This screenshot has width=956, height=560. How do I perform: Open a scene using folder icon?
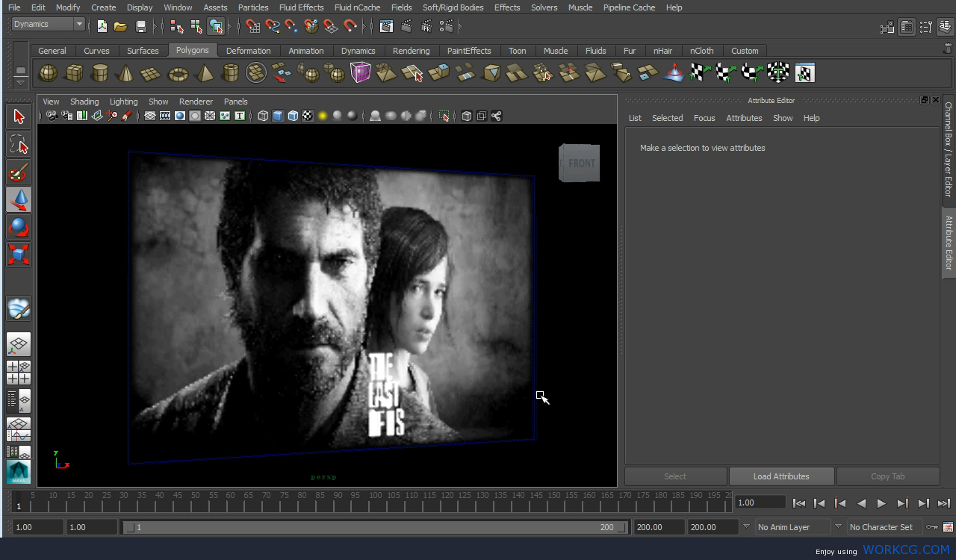click(x=120, y=26)
